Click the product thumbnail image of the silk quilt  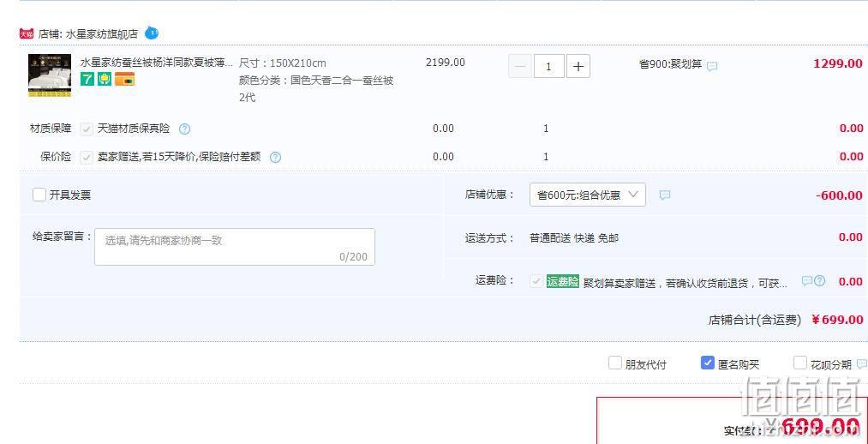50,75
